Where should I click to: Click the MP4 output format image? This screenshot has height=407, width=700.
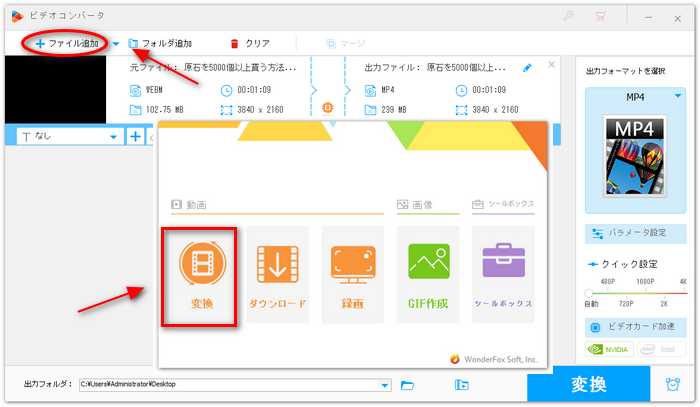tap(634, 156)
